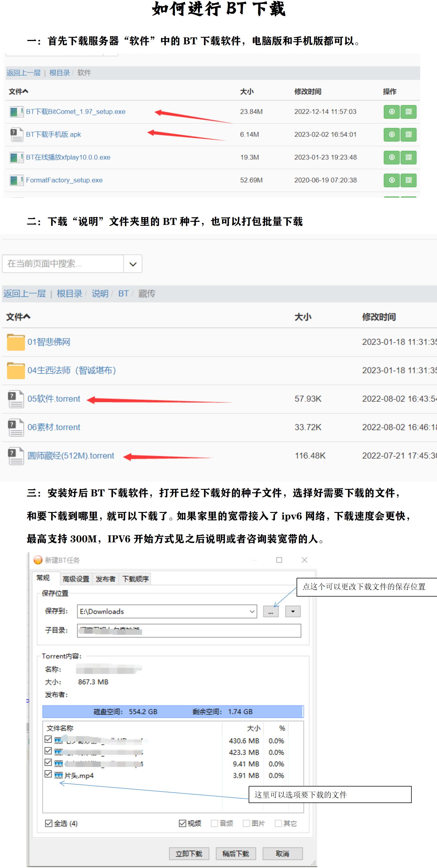
Task: Enable the 音频 filter checkbox
Action: [214, 823]
